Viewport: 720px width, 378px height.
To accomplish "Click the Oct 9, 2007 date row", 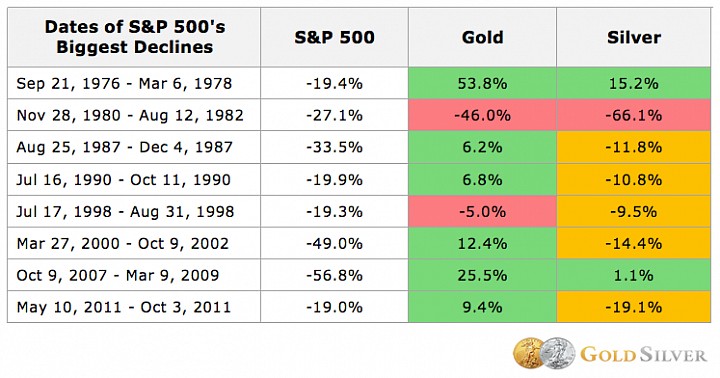I will point(134,275).
